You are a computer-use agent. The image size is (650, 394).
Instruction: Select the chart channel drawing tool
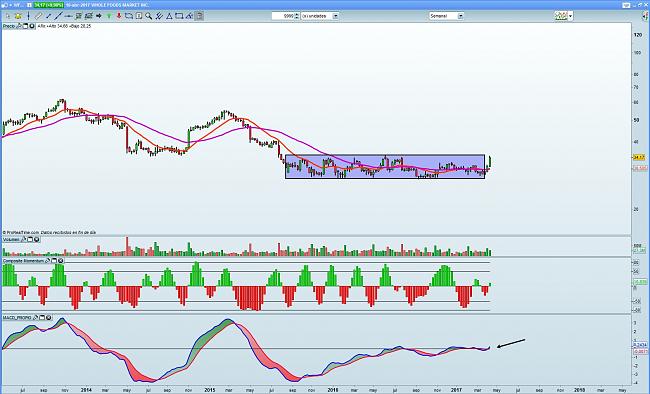[88, 16]
